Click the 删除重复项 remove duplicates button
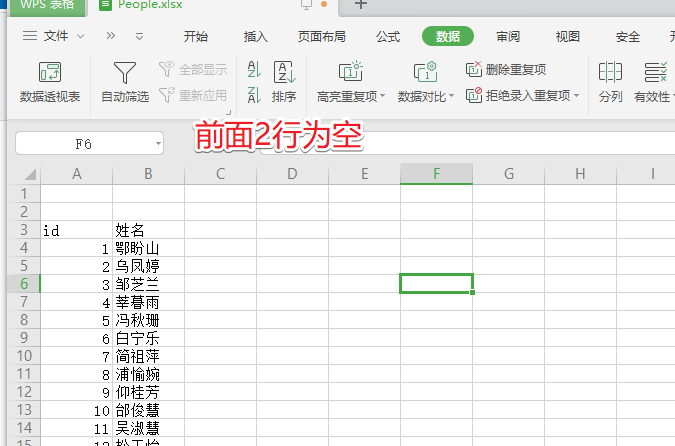 click(506, 69)
